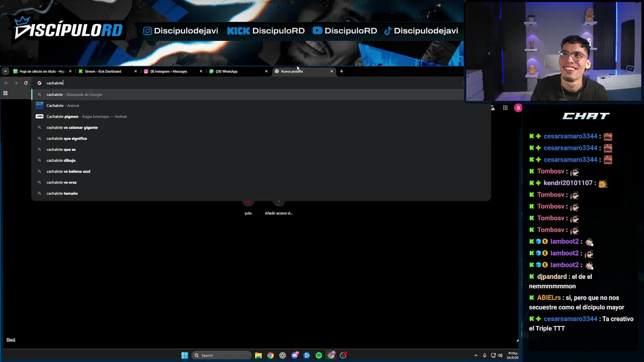Open the tab groups grid icon
This screenshot has height=362, width=644.
pyautogui.click(x=6, y=94)
